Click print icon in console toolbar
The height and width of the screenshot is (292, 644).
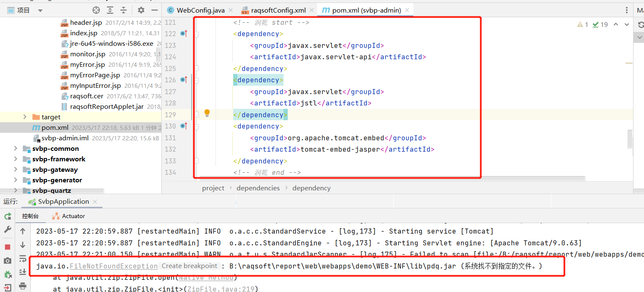(x=23, y=286)
